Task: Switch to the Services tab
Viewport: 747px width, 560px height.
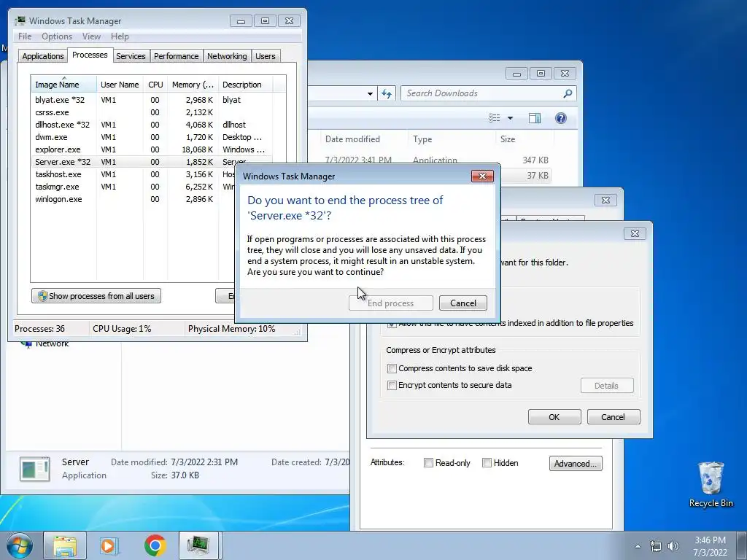Action: pyautogui.click(x=131, y=56)
